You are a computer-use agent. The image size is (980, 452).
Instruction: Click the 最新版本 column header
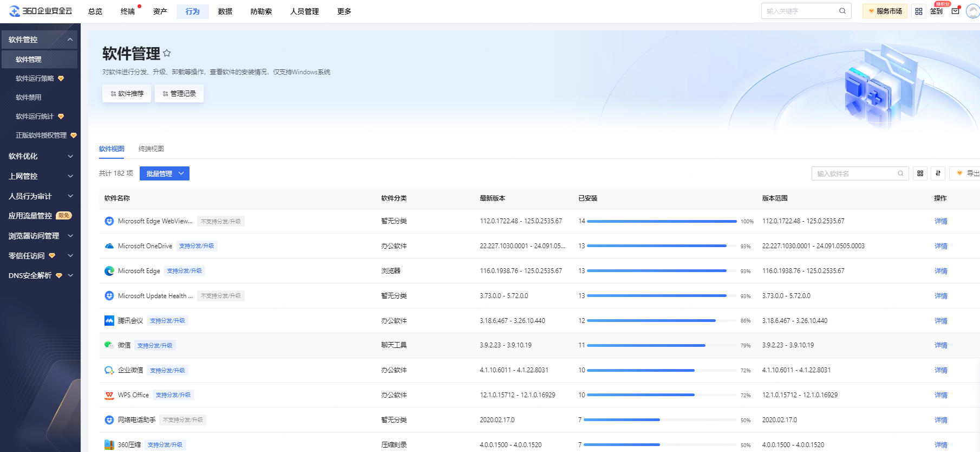(x=492, y=198)
